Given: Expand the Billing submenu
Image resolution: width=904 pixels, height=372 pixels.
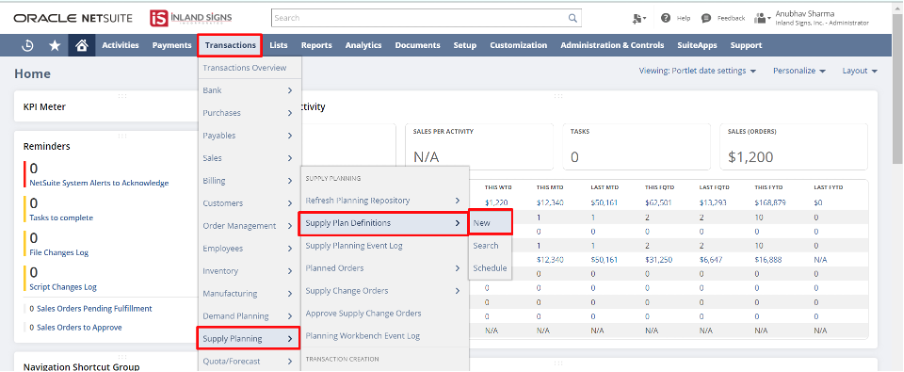Looking at the screenshot, I should click(249, 181).
